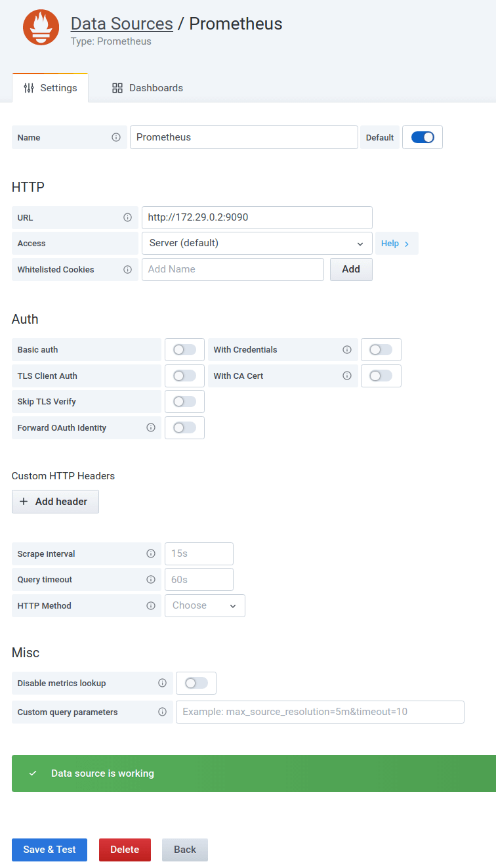Turn off the Default data source toggle

(423, 137)
